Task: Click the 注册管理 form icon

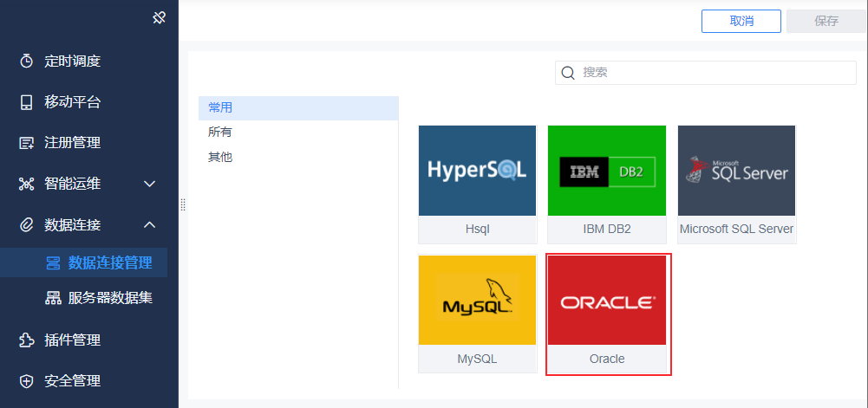Action: tap(27, 143)
